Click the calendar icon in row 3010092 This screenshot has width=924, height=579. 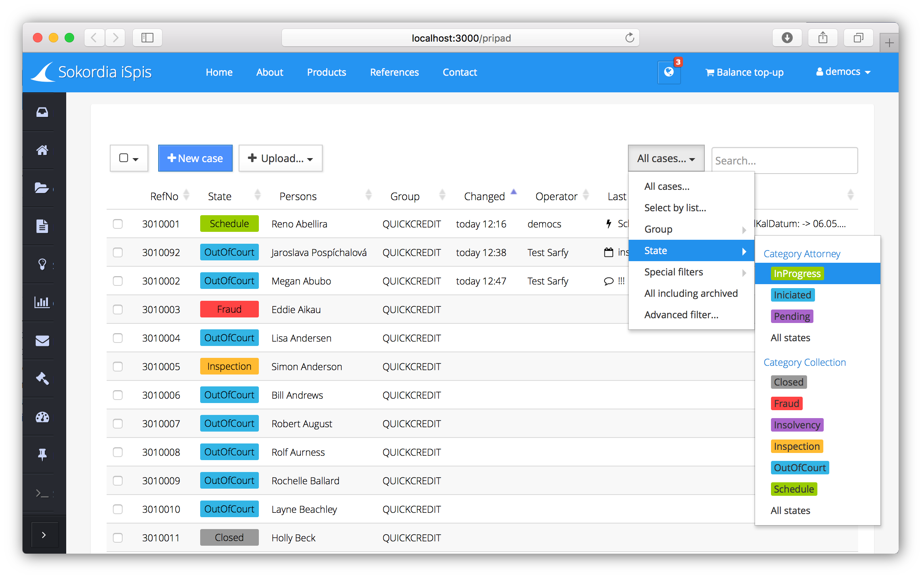click(609, 252)
